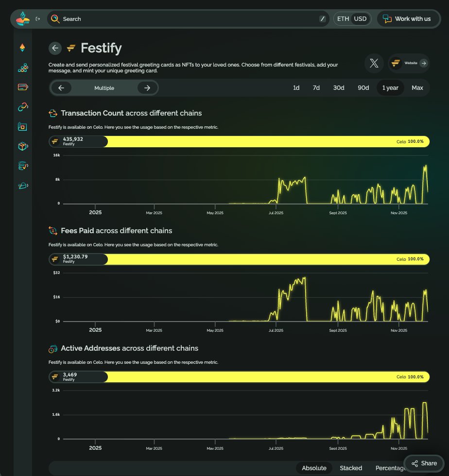
Task: Select the Max timespan
Action: pyautogui.click(x=417, y=88)
